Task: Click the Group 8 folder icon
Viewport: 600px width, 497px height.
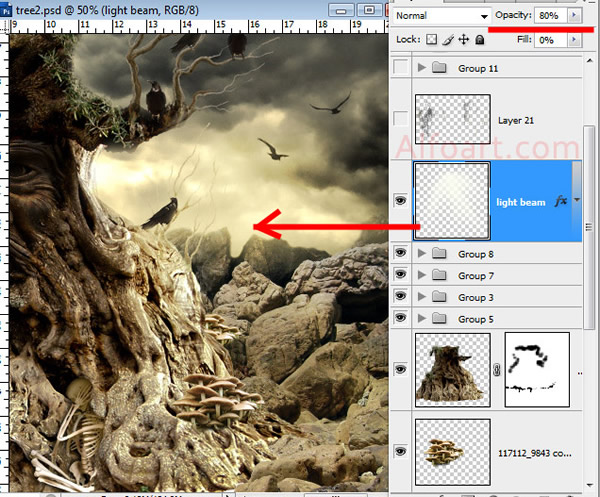Action: coord(440,254)
